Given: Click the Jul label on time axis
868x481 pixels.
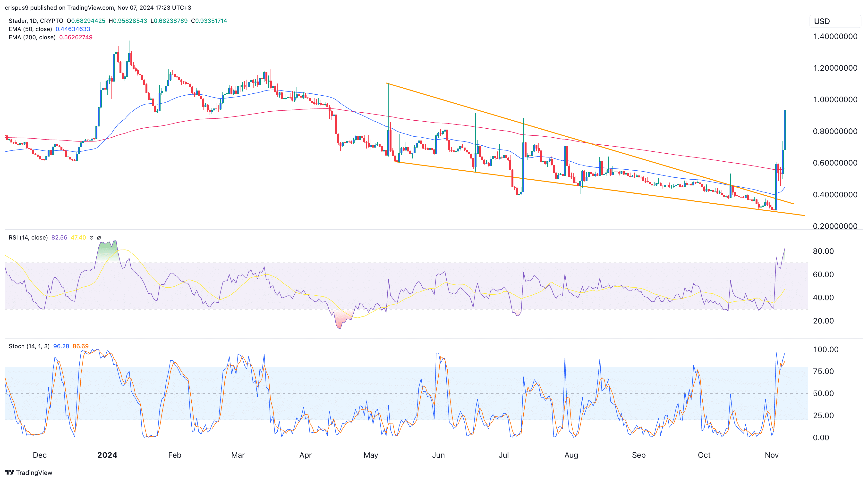Looking at the screenshot, I should coord(504,455).
